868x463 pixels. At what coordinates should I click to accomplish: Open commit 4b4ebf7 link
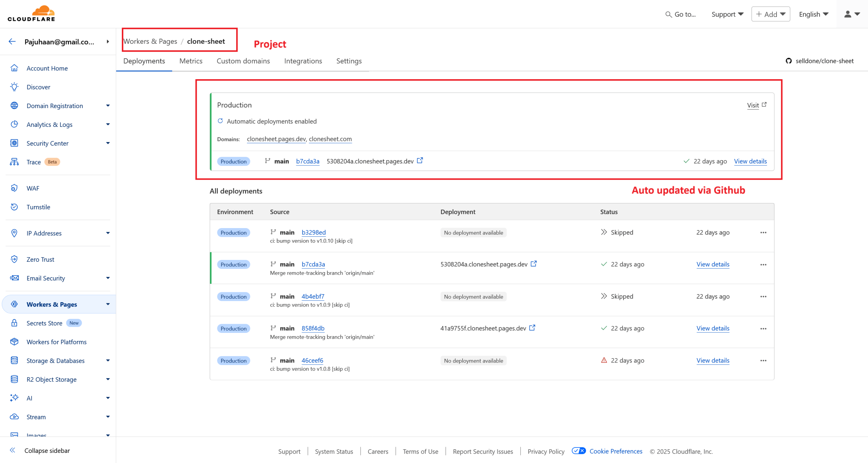313,296
